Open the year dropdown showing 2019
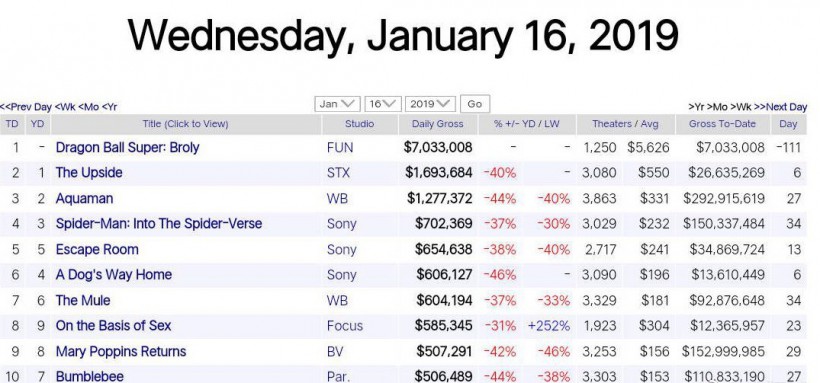This screenshot has width=820, height=383. pyautogui.click(x=430, y=104)
